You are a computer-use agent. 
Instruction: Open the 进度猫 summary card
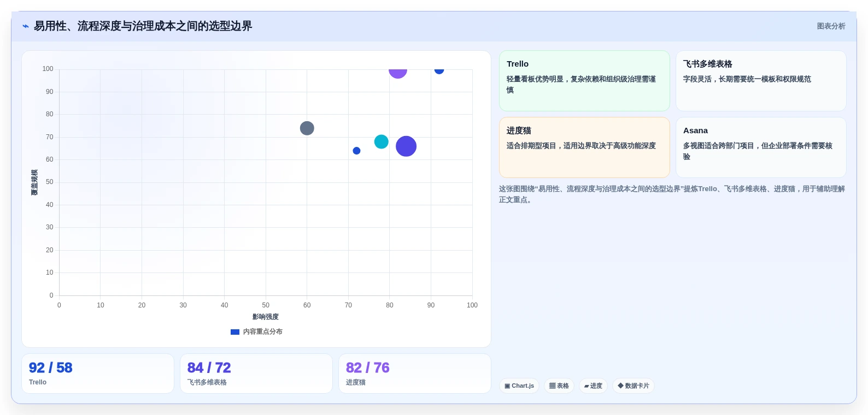click(x=584, y=147)
